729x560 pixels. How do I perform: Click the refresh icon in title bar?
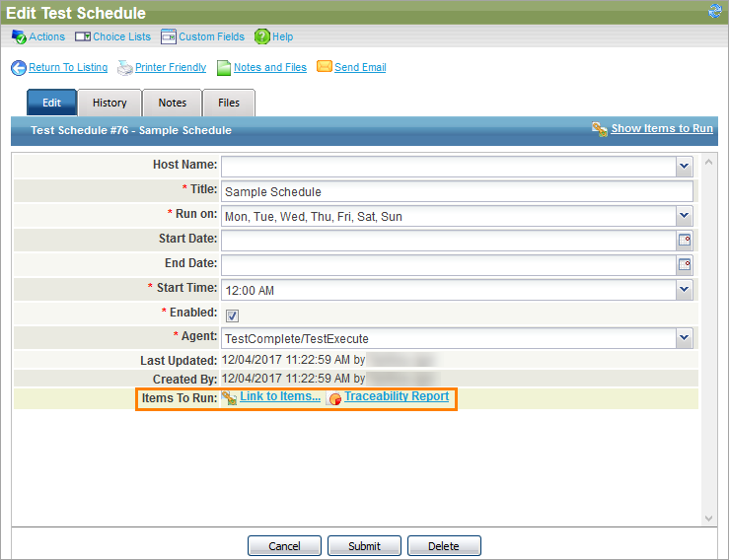(714, 11)
